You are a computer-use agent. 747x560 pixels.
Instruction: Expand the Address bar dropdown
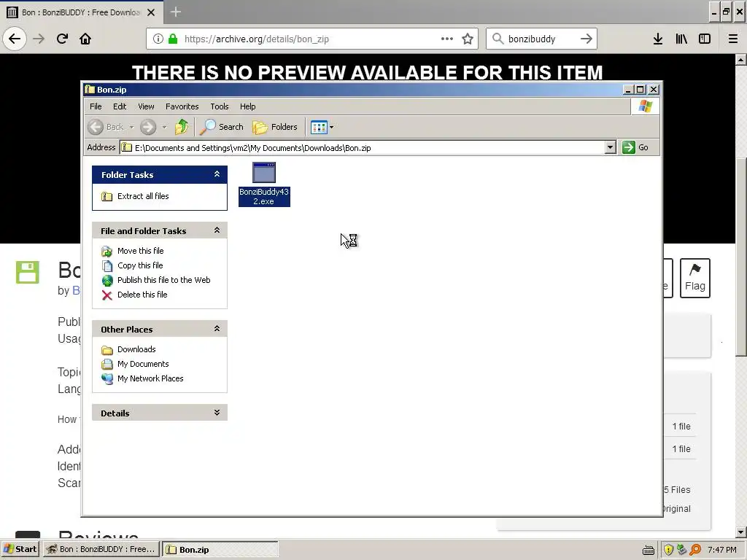[x=611, y=147]
